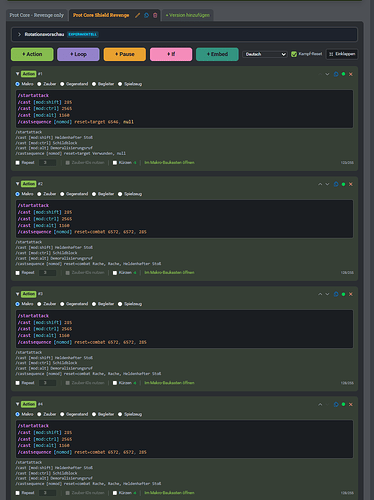Duplicate Action #1 with the copy icon
This screenshot has height=500, width=374.
[x=336, y=74]
